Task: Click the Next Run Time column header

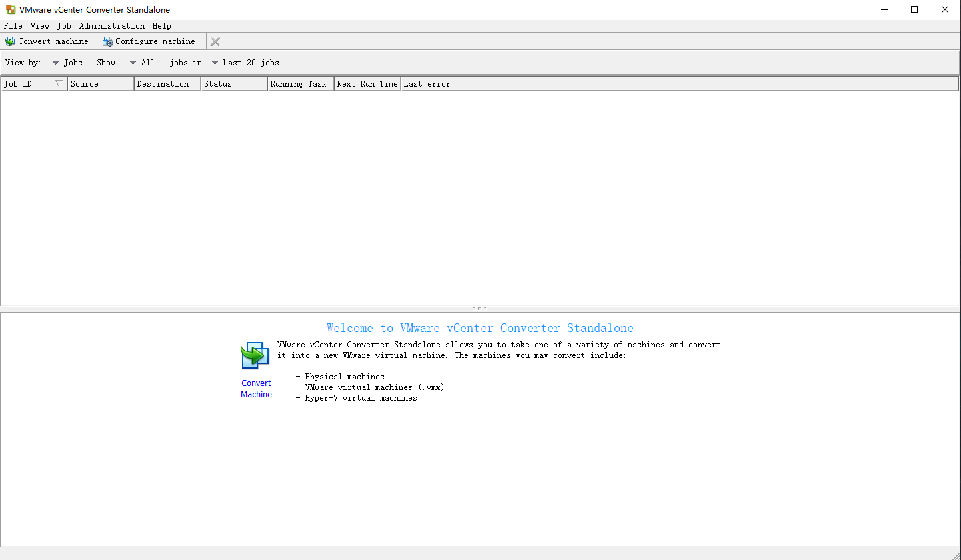Action: click(367, 84)
